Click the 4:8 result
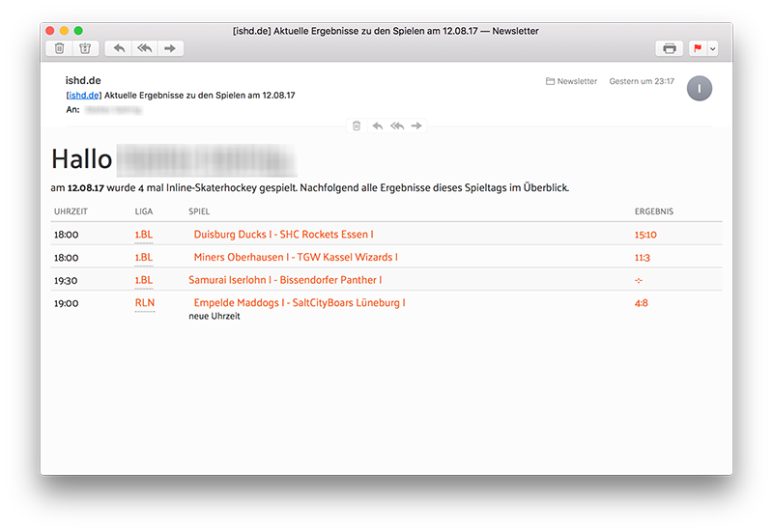The width and height of the screenshot is (773, 532). [x=641, y=303]
